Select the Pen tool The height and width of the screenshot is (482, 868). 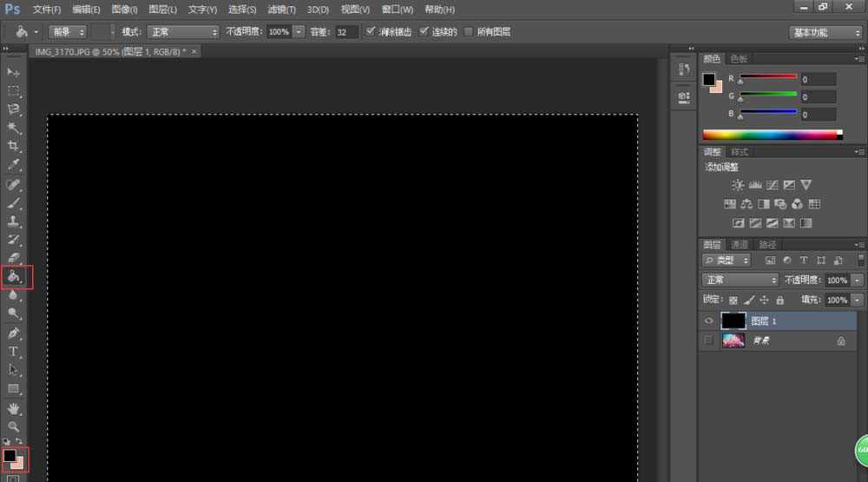[13, 333]
